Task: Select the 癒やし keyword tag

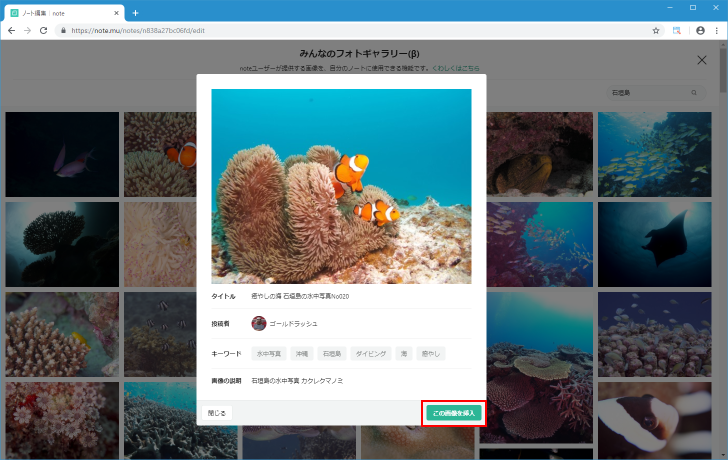Action: [431, 354]
